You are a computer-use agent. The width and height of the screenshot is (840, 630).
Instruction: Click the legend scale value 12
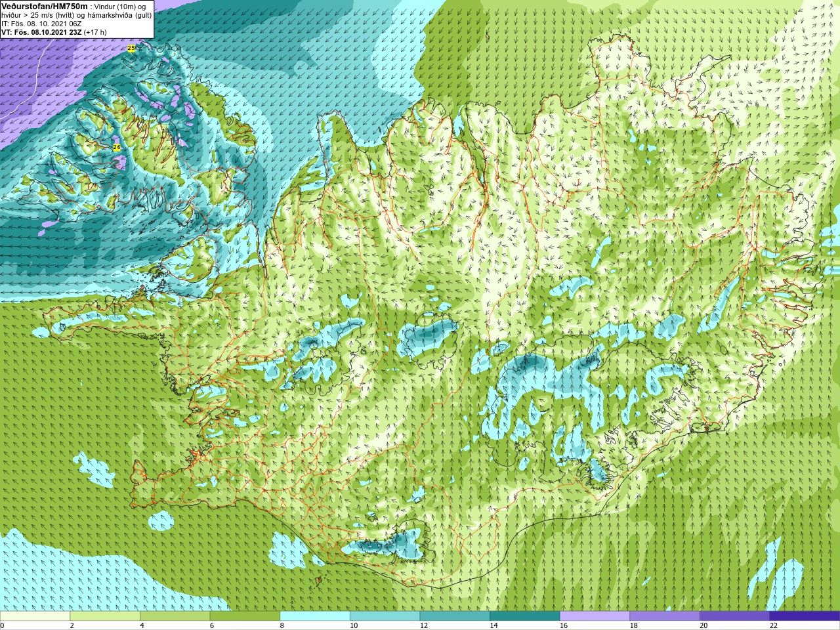point(424,625)
